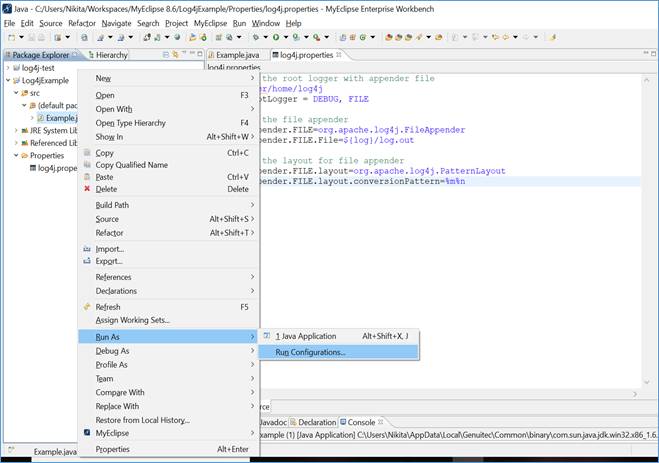Toggle Link with Editor in Package Explorer

(175, 55)
